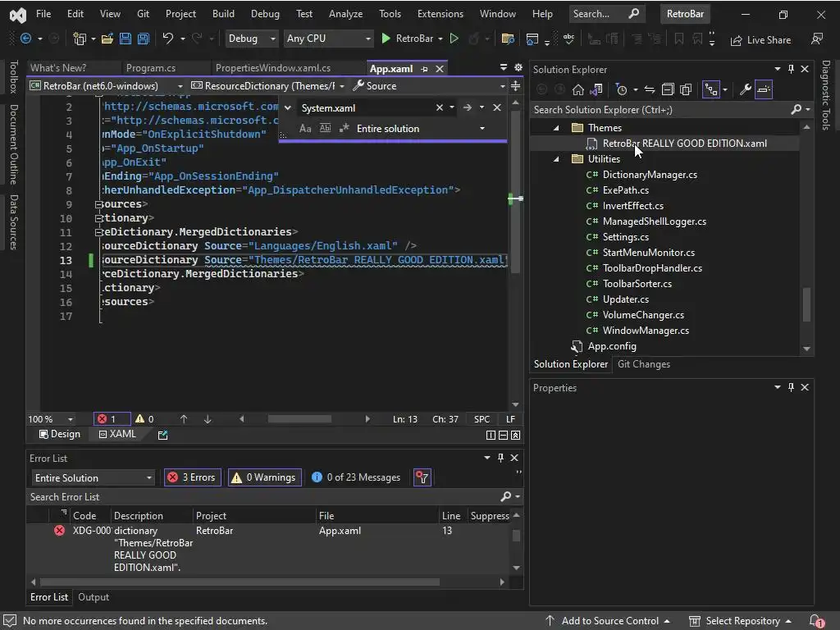Click Add to Source Control in status bar

[609, 621]
